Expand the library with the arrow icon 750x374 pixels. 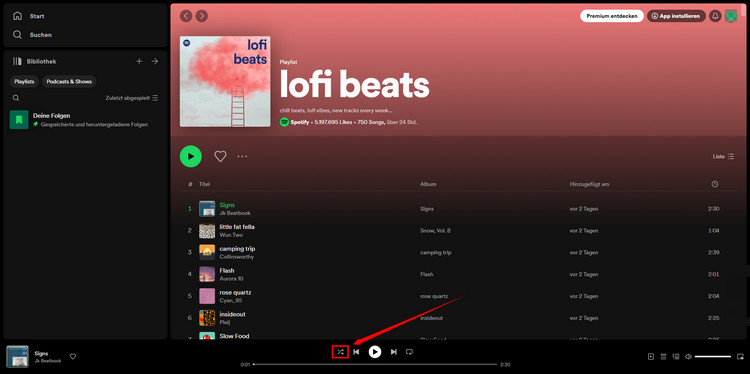click(x=155, y=61)
